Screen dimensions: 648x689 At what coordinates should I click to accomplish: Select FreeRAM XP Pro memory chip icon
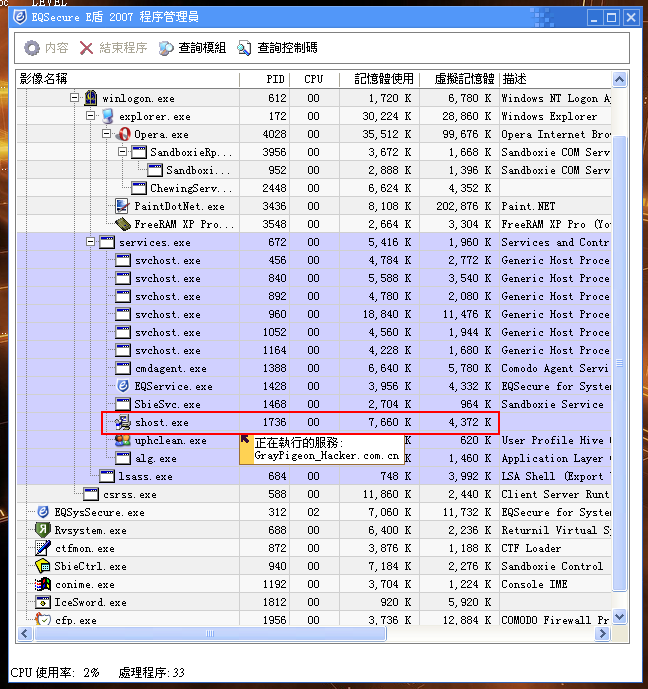123,224
